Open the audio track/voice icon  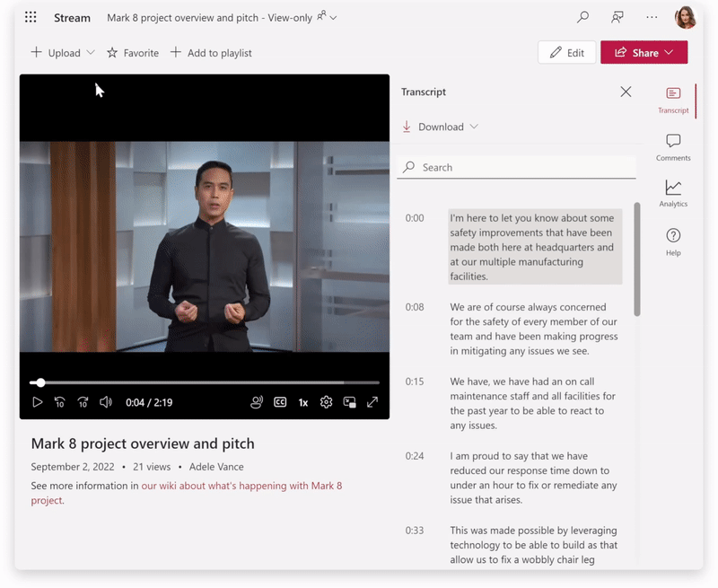257,402
